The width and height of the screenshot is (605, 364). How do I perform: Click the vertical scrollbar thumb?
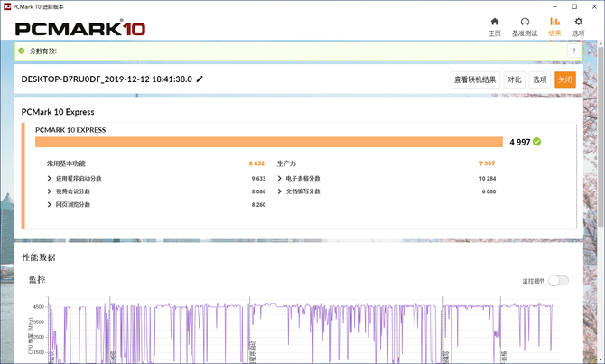(600, 135)
